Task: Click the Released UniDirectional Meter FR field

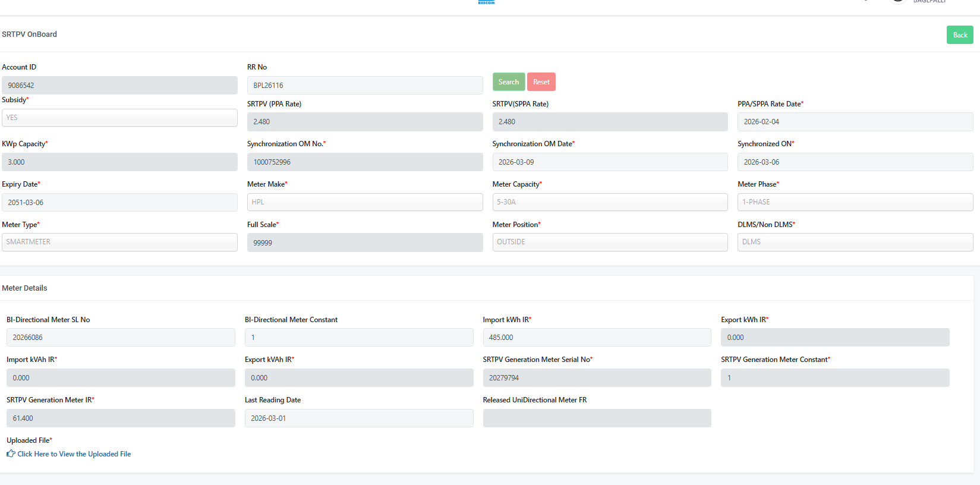Action: [597, 418]
